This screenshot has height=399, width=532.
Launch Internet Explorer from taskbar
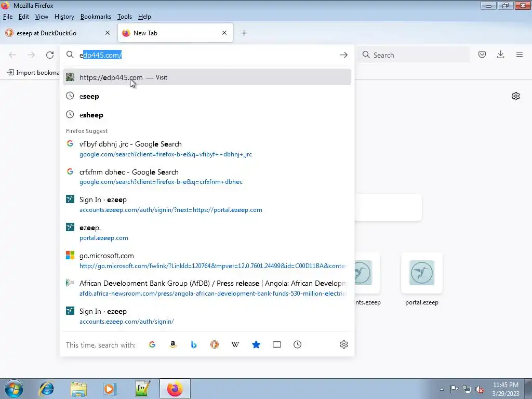pos(46,389)
